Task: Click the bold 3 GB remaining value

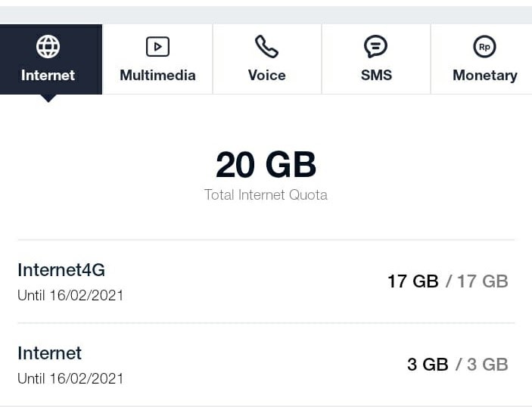Action: coord(428,365)
